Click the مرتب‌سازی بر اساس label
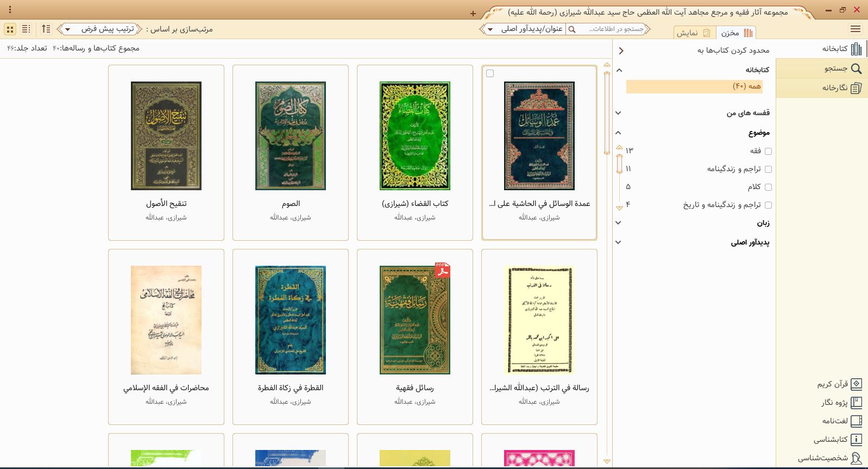The height and width of the screenshot is (469, 868). [x=179, y=29]
